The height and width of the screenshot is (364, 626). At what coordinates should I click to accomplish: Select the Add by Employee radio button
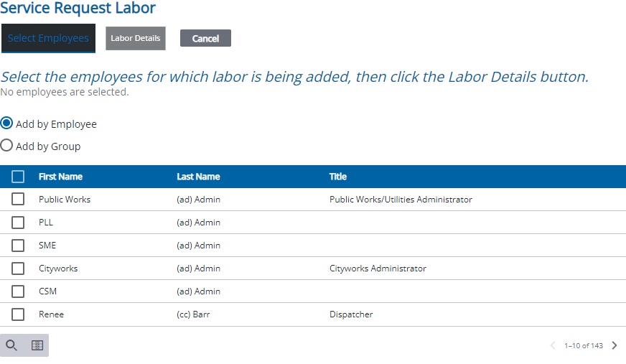[7, 123]
